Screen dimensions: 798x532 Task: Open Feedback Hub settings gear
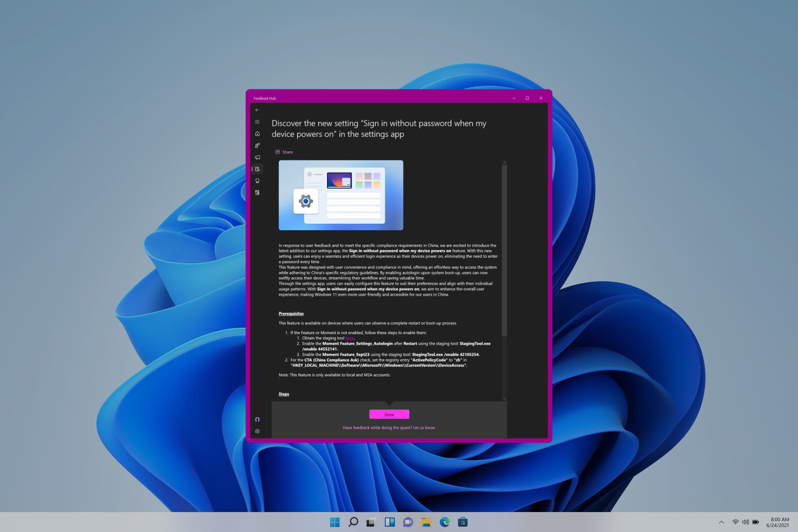pyautogui.click(x=257, y=431)
